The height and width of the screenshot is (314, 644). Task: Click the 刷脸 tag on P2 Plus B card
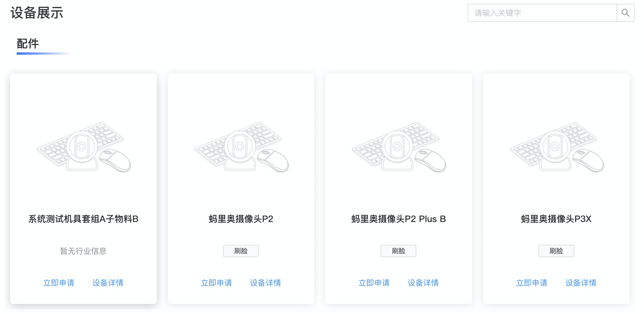tap(398, 251)
